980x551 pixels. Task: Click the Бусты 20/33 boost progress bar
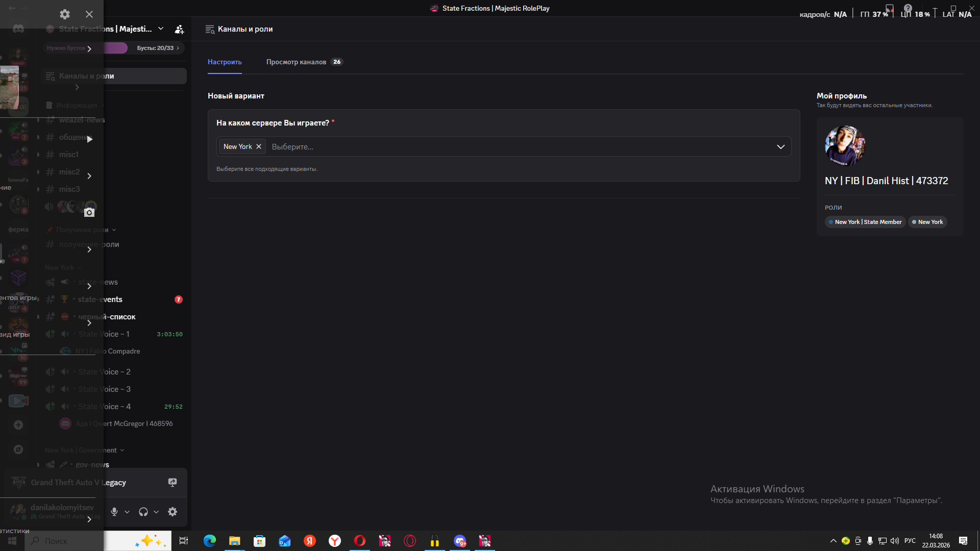[x=155, y=48]
